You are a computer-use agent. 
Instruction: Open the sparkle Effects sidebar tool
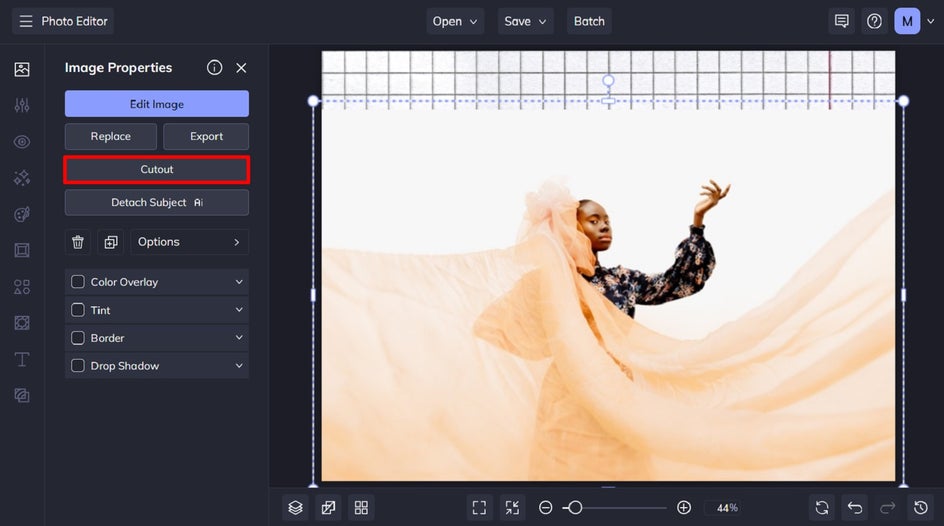pos(22,178)
